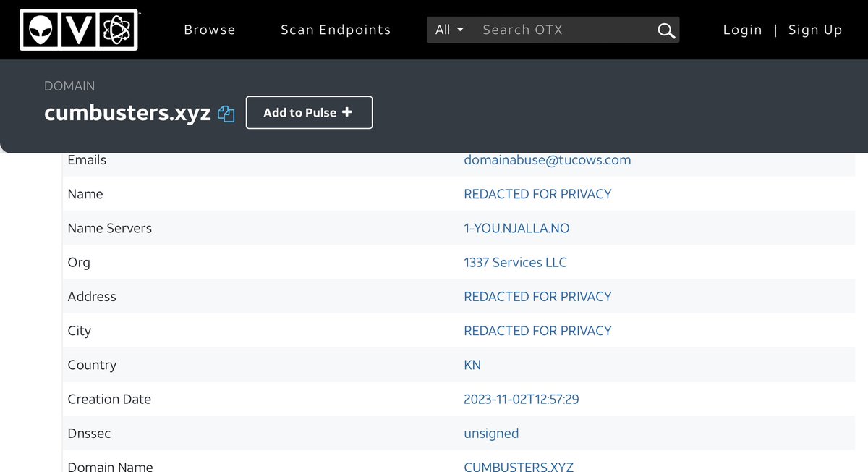This screenshot has height=472, width=868.
Task: Click REDACTED FOR PRIVACY in Name row
Action: [x=537, y=194]
